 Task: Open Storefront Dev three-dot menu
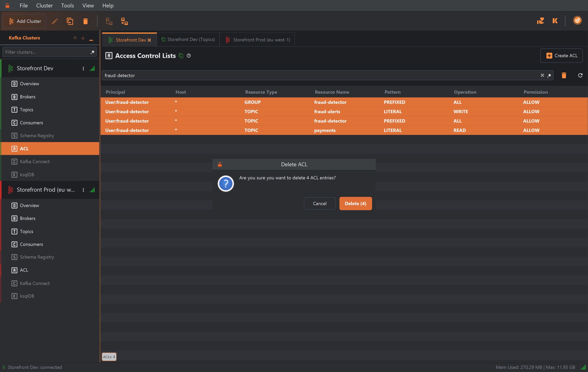(x=83, y=69)
